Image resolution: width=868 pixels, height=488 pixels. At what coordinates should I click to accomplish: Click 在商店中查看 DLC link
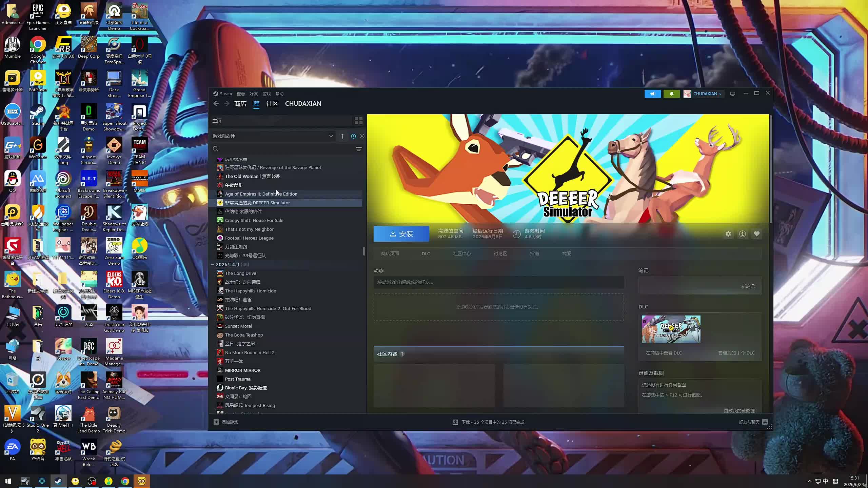coord(664,353)
